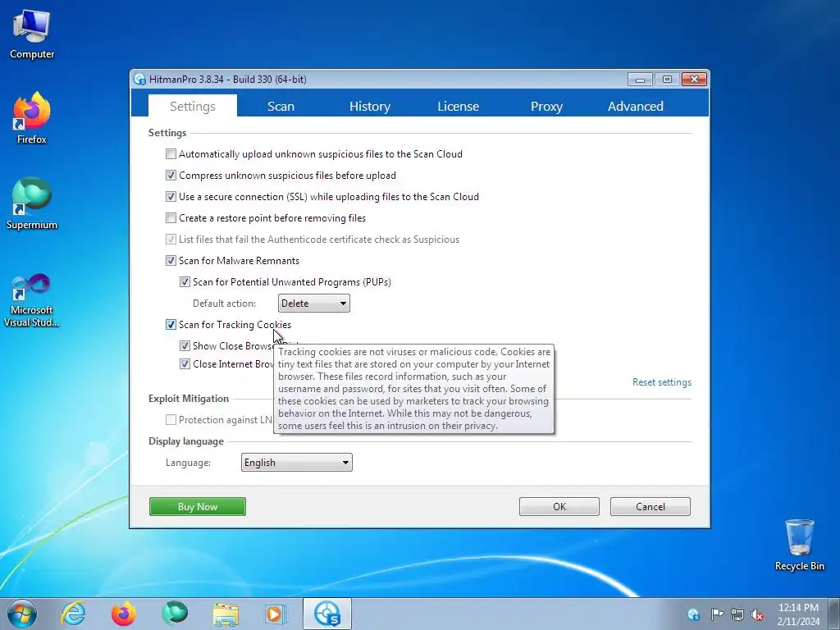
Task: Click Show desktop strip beside clock
Action: pyautogui.click(x=834, y=614)
